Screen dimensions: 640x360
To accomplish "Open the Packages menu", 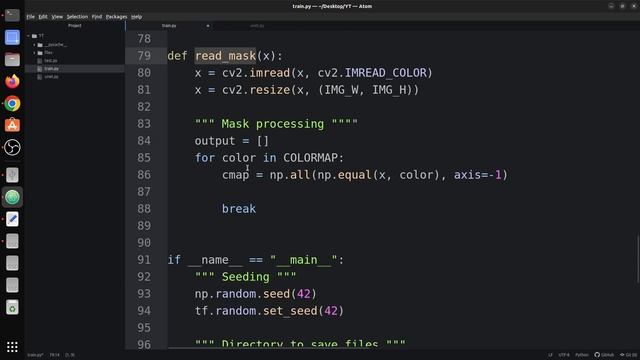I will (116, 17).
